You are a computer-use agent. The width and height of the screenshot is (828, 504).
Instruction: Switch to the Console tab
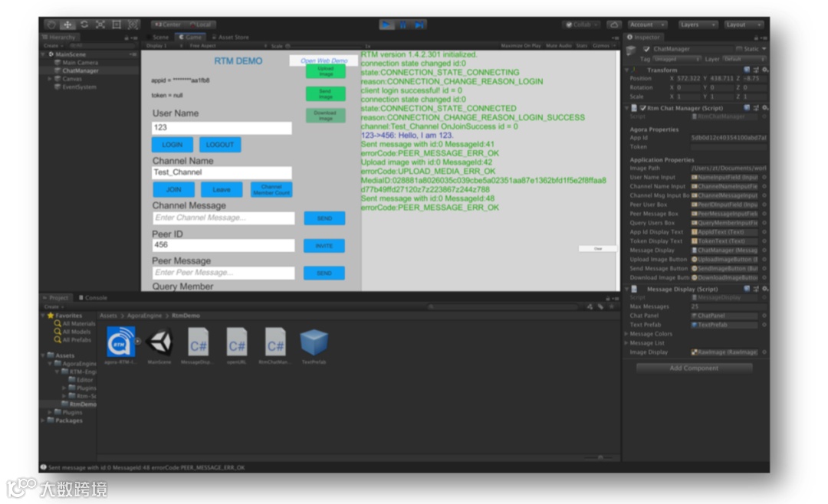click(93, 298)
